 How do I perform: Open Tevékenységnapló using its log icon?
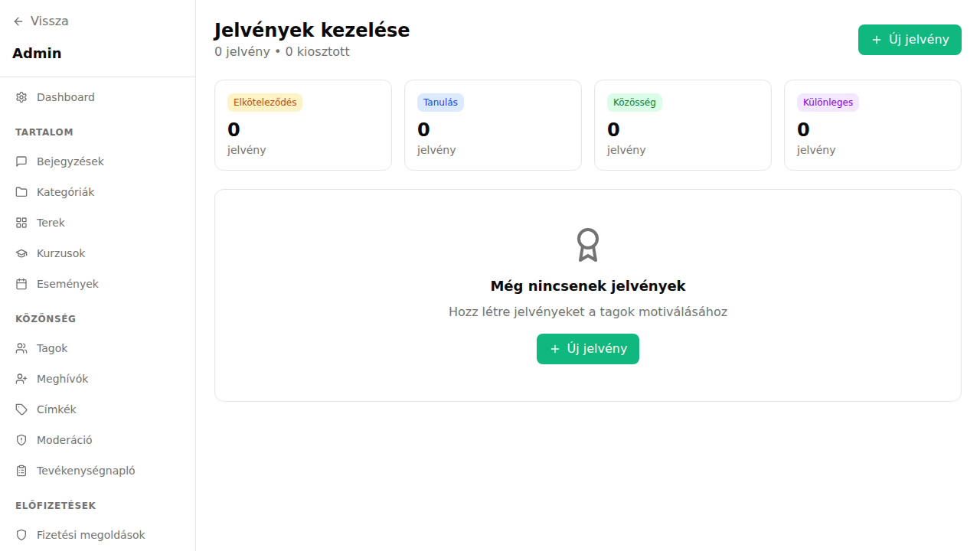click(x=20, y=470)
